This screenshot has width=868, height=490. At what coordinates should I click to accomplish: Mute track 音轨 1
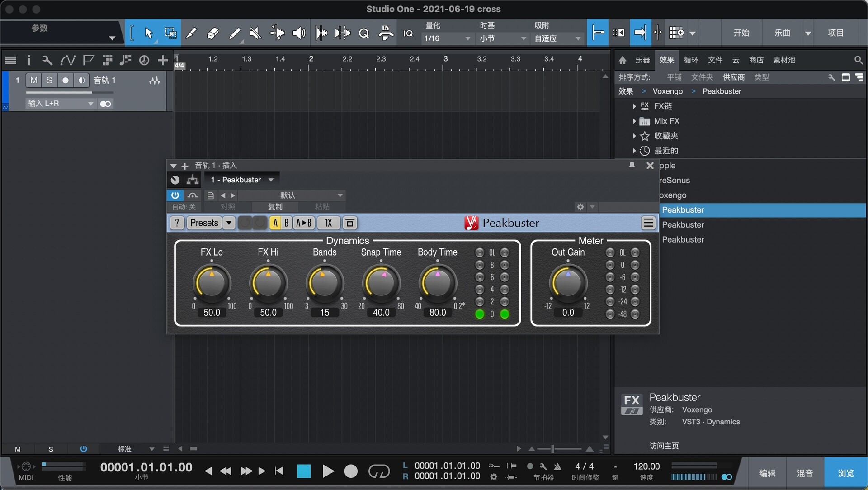[33, 80]
